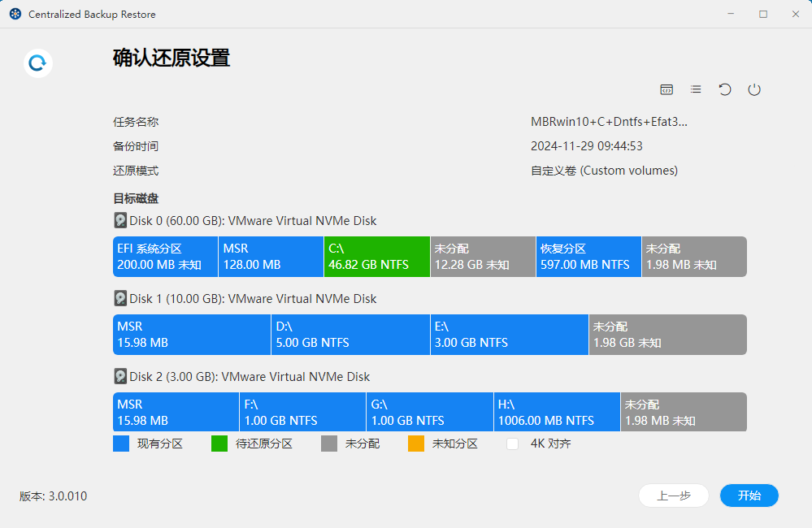Image resolution: width=812 pixels, height=528 pixels.
Task: Click the restart arrow icon
Action: [725, 89]
